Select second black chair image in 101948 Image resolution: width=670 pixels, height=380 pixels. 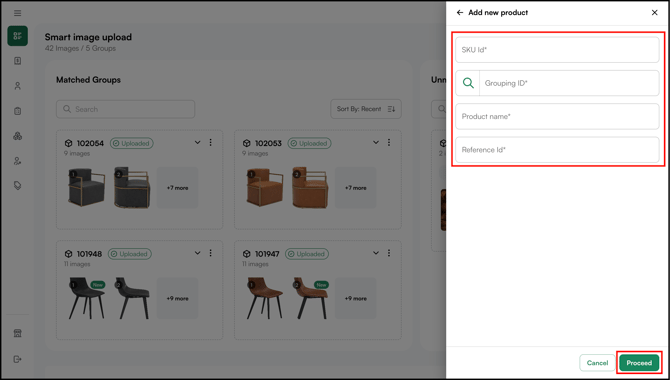point(132,298)
